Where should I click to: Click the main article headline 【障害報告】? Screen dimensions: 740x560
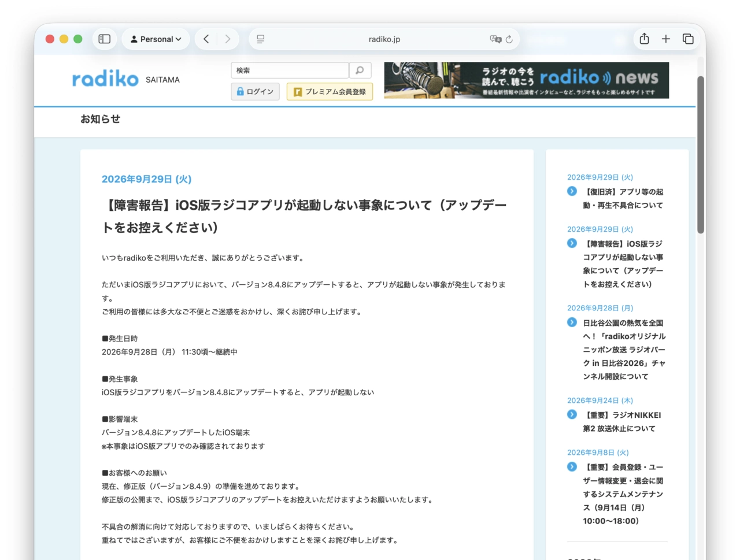click(305, 216)
